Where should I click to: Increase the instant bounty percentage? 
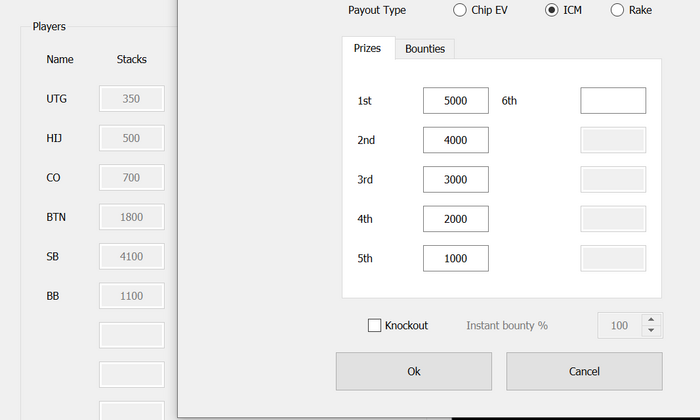(x=652, y=320)
